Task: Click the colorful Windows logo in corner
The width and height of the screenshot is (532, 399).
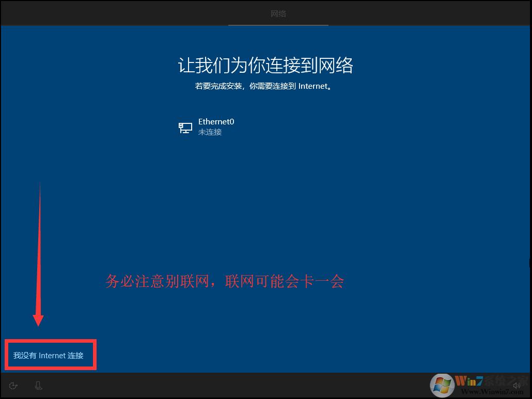Action: [x=443, y=385]
